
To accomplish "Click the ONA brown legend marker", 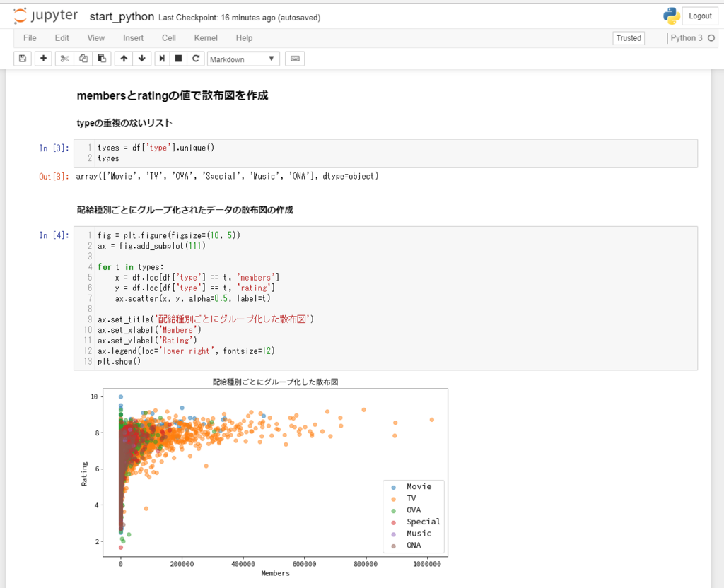I will tap(393, 546).
